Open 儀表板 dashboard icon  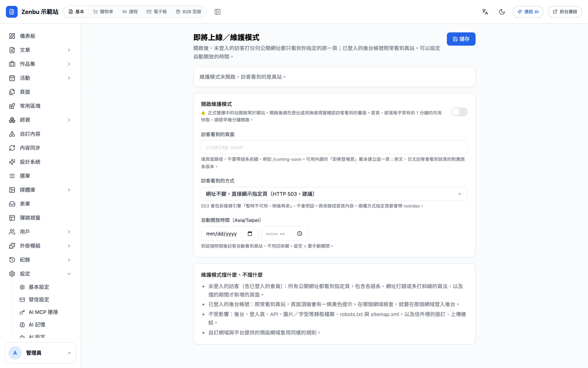coord(12,36)
